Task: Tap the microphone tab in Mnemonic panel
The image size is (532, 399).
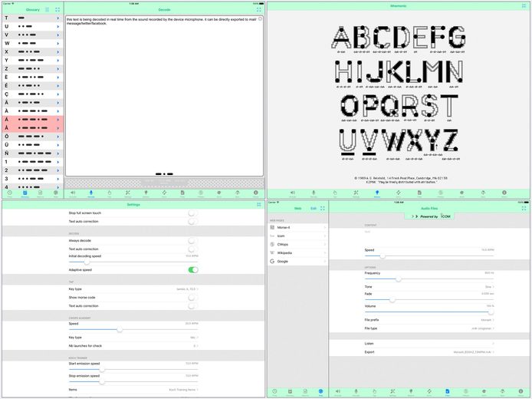Action: tap(314, 193)
